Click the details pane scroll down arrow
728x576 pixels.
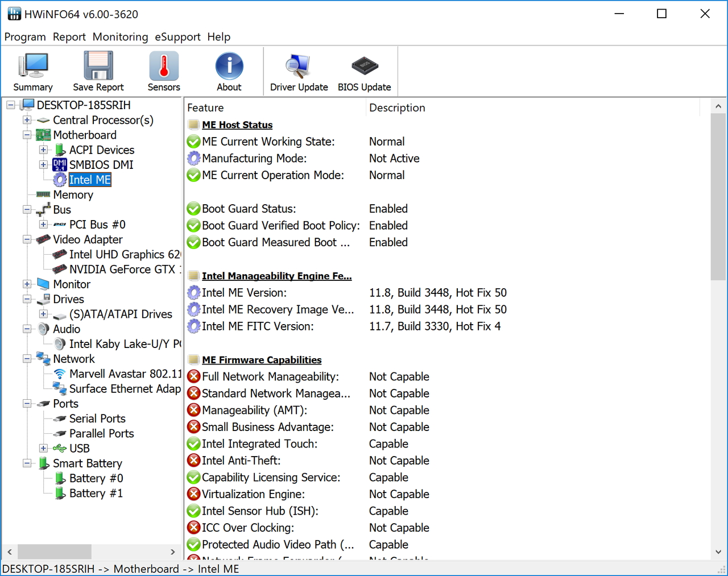pyautogui.click(x=718, y=552)
